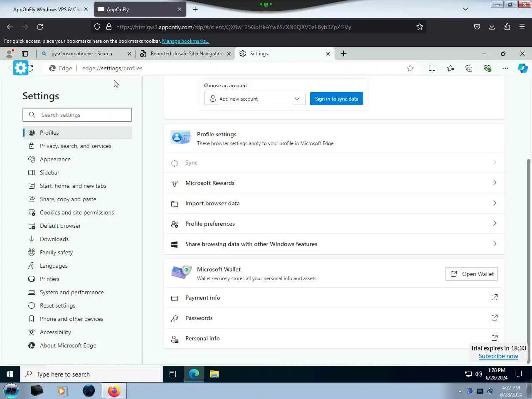Click Manage bookmarks link
The width and height of the screenshot is (532, 399).
point(186,41)
